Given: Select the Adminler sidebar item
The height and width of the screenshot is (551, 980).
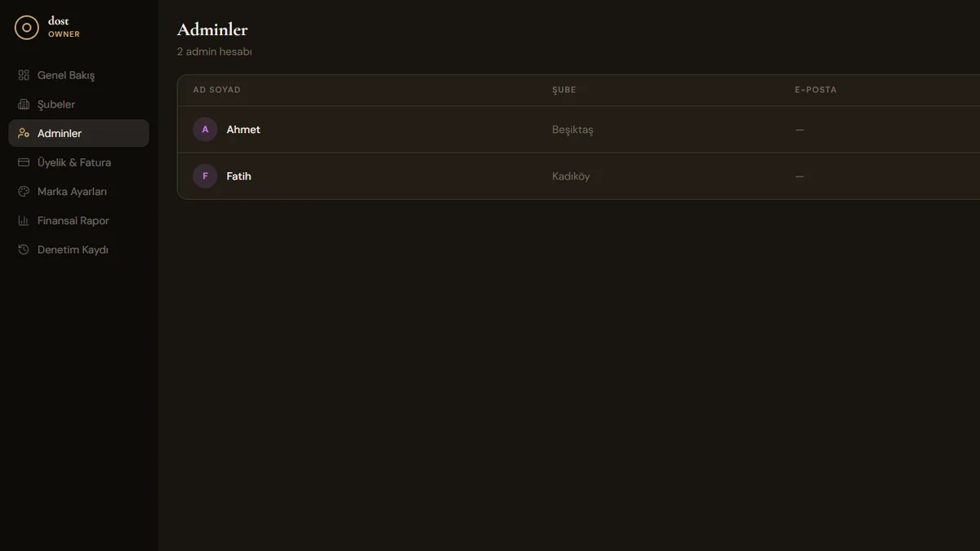Looking at the screenshot, I should pyautogui.click(x=78, y=133).
